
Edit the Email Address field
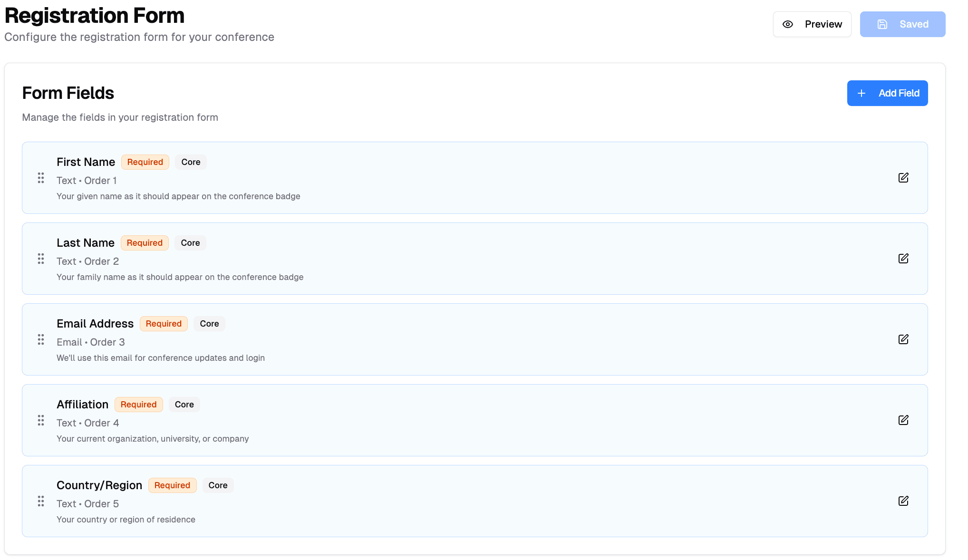click(903, 339)
